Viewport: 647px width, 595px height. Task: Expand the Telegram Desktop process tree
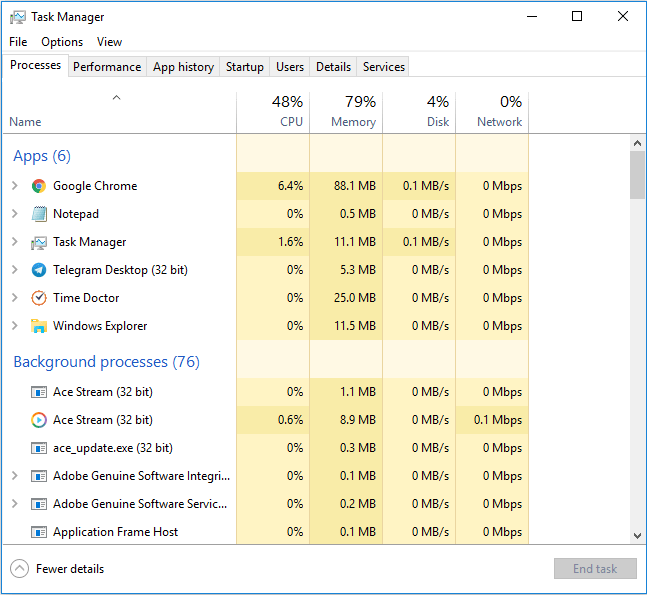click(x=15, y=270)
